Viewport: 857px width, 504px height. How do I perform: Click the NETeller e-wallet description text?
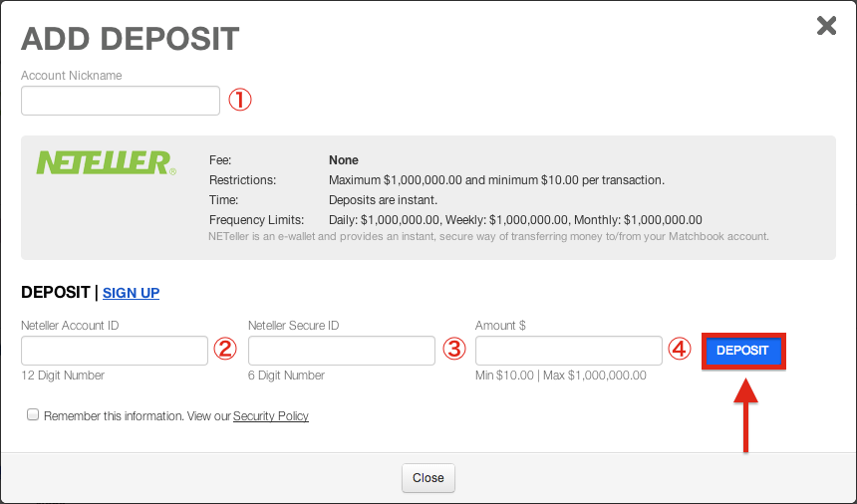tap(488, 236)
